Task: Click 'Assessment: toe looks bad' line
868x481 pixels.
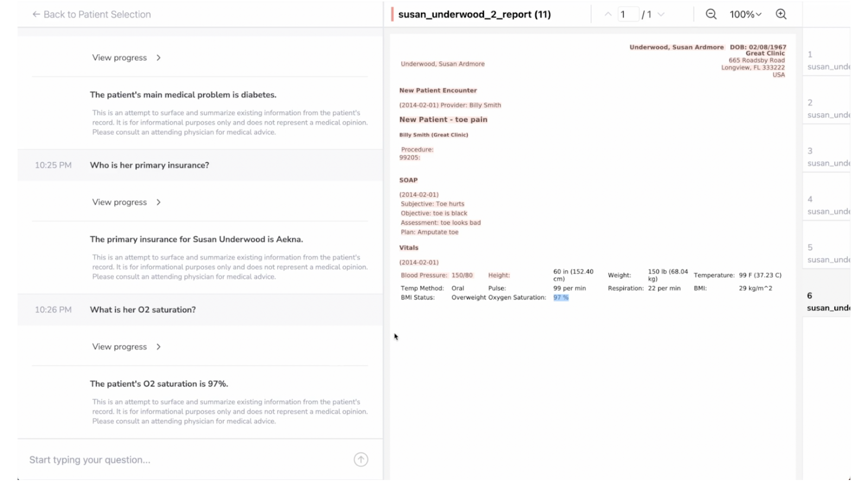Action: pos(441,223)
